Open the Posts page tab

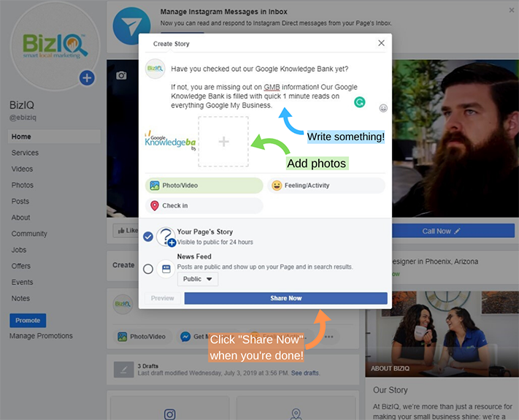tap(20, 202)
